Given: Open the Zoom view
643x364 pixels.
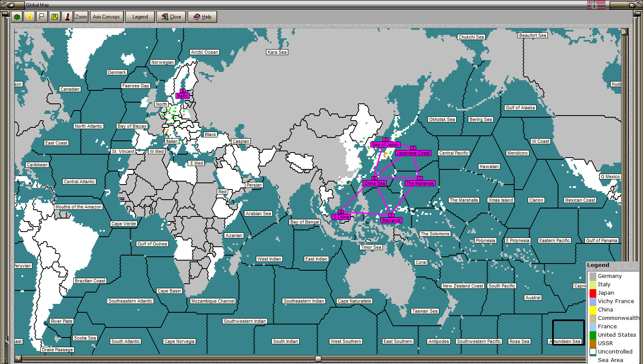Looking at the screenshot, I should 80,16.
